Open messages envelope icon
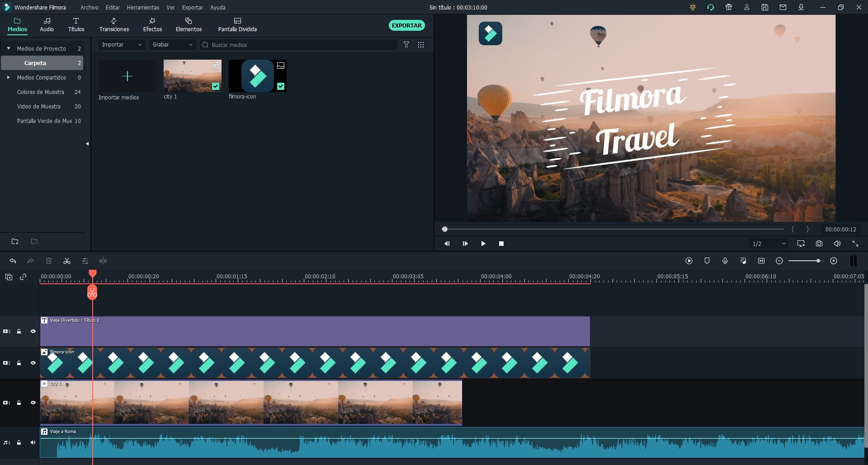This screenshot has height=465, width=868. 783,7
